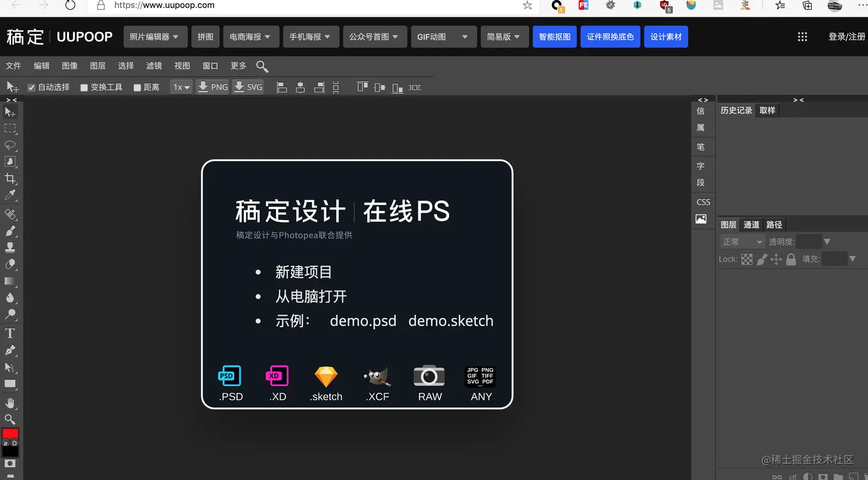Open the .XD file format icon
The height and width of the screenshot is (480, 868).
coord(277,377)
